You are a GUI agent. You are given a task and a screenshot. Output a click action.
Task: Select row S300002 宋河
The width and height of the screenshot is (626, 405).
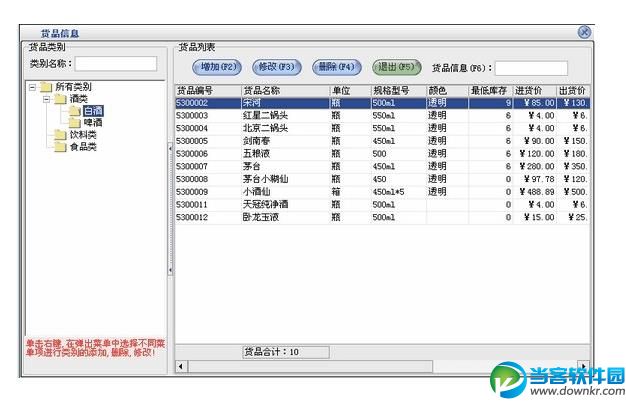(x=382, y=103)
